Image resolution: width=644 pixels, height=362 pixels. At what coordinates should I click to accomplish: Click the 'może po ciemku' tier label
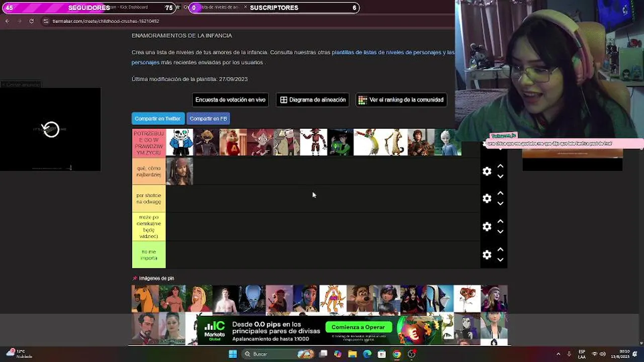tap(148, 227)
